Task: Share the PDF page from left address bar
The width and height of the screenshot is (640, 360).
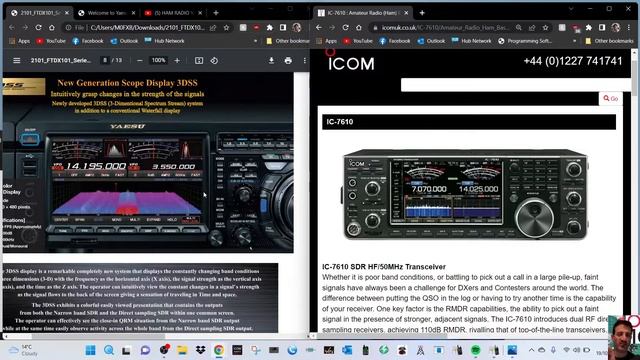Action: 213,27
